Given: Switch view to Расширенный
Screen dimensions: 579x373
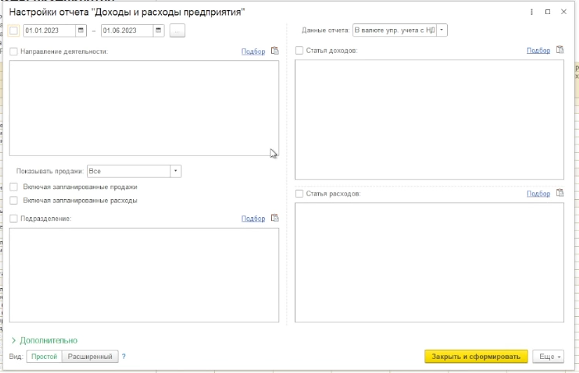Looking at the screenshot, I should click(x=90, y=356).
